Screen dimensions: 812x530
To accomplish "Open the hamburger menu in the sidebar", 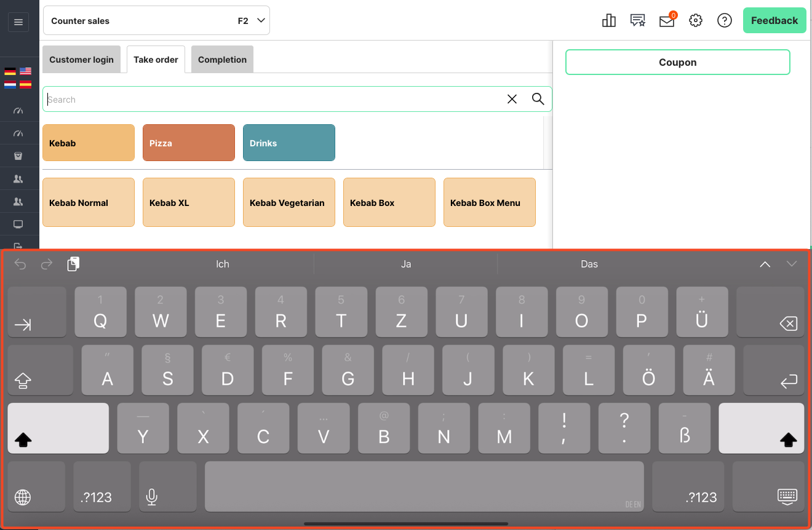I will click(18, 22).
